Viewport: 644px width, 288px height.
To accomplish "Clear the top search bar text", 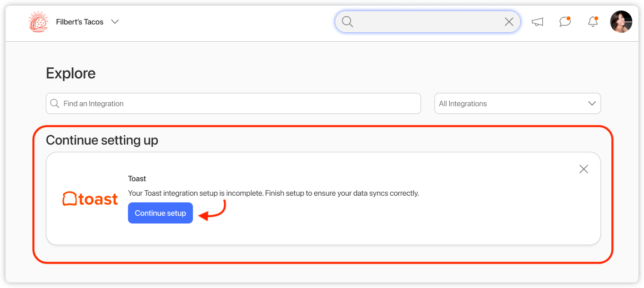I will [509, 22].
